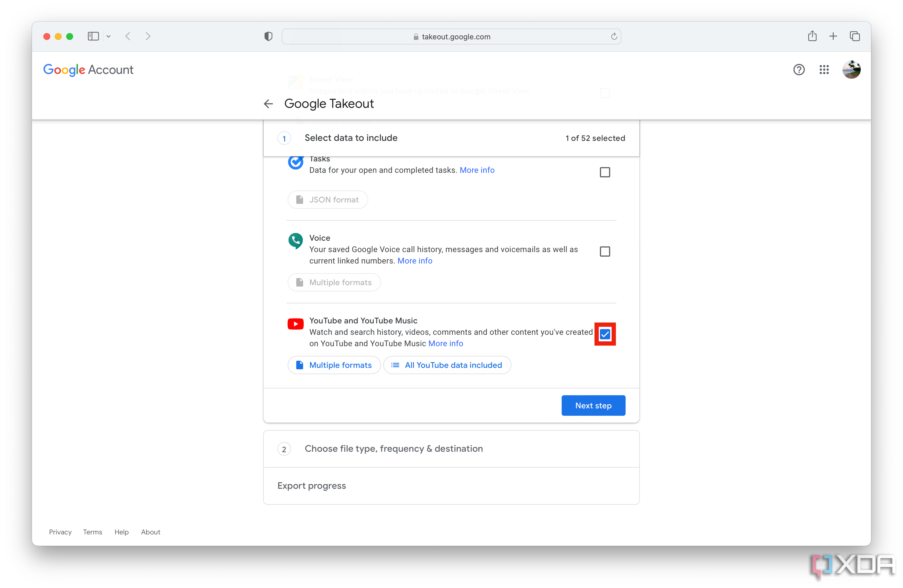Enable the Tasks data checkbox
The height and width of the screenshot is (588, 903).
click(605, 172)
